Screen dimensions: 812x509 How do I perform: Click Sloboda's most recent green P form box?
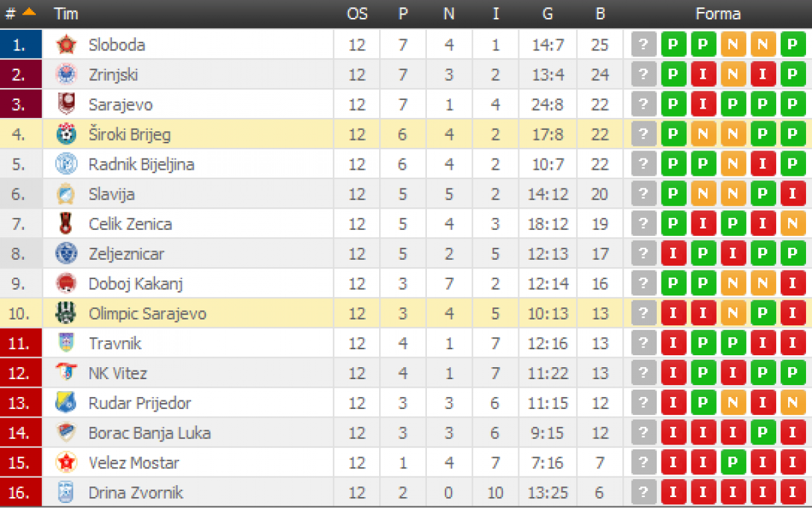793,44
